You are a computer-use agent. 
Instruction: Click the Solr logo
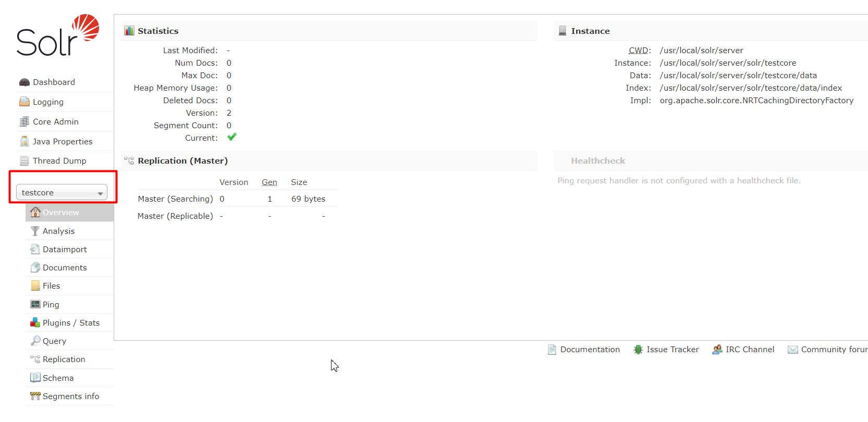58,35
